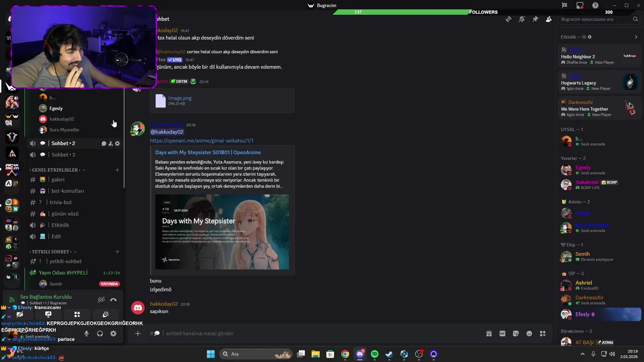This screenshot has width=644, height=362.
Task: Click the YAYINDA live badge next to Semih
Action: (x=109, y=284)
